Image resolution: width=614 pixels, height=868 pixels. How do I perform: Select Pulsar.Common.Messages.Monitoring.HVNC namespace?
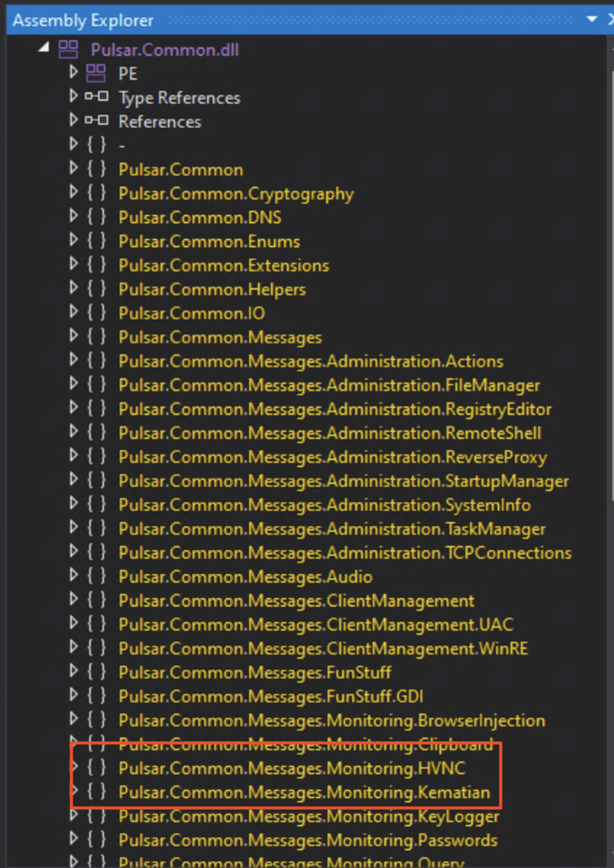pos(292,768)
